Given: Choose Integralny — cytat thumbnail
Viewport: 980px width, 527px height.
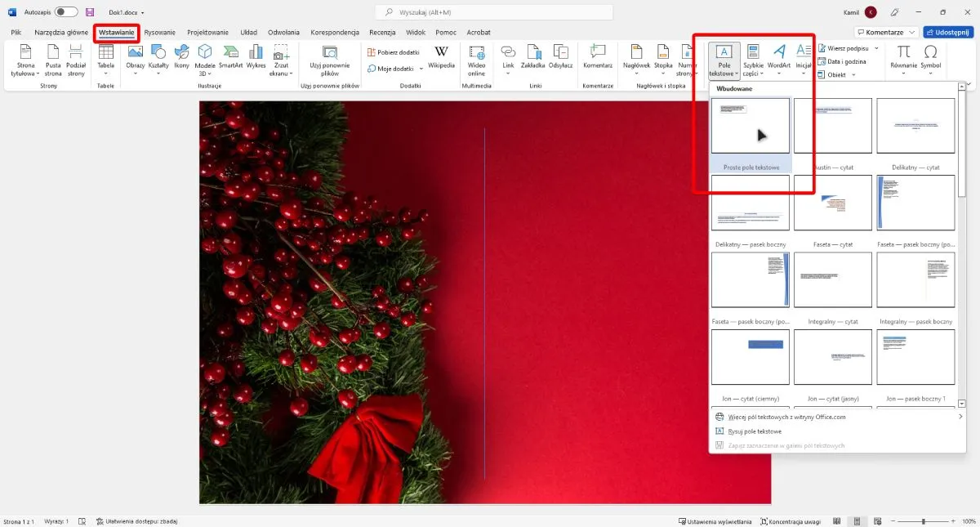Looking at the screenshot, I should click(833, 279).
